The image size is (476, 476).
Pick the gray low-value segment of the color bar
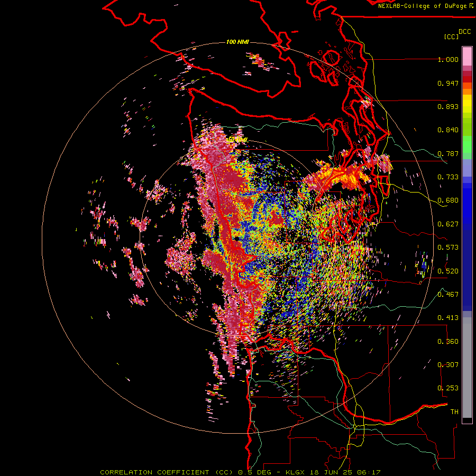coord(467,368)
